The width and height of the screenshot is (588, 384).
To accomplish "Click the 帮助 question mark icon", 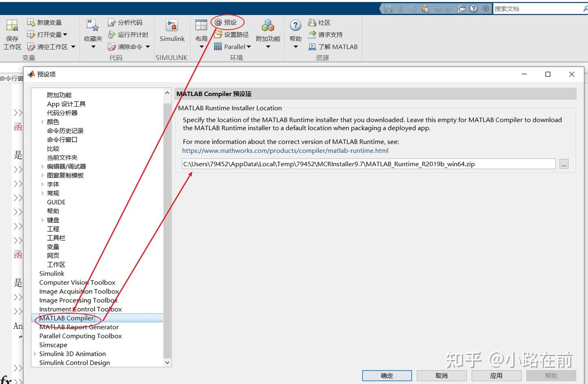I will pos(296,25).
